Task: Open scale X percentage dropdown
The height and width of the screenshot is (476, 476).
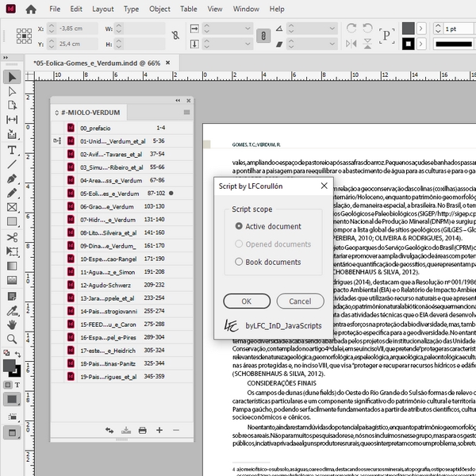Action: tap(248, 29)
